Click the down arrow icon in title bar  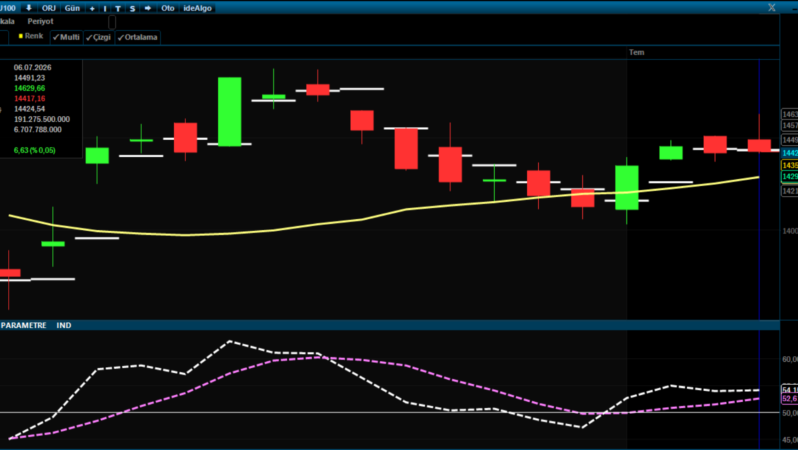pyautogui.click(x=29, y=8)
